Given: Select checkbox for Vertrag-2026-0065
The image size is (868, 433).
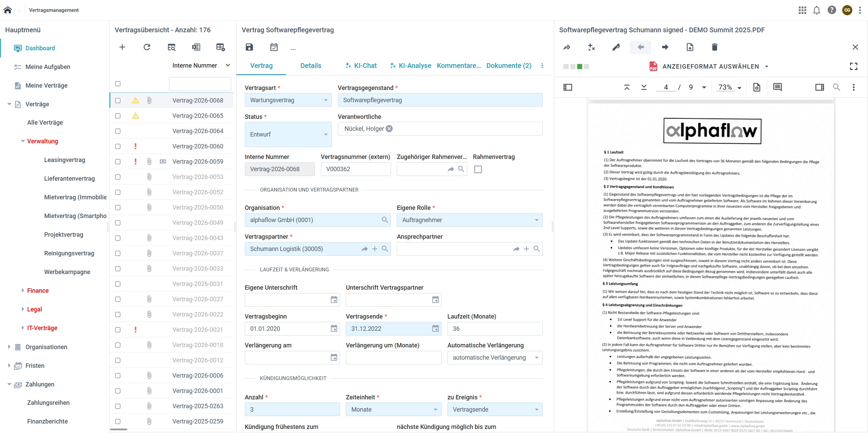Looking at the screenshot, I should tap(118, 116).
